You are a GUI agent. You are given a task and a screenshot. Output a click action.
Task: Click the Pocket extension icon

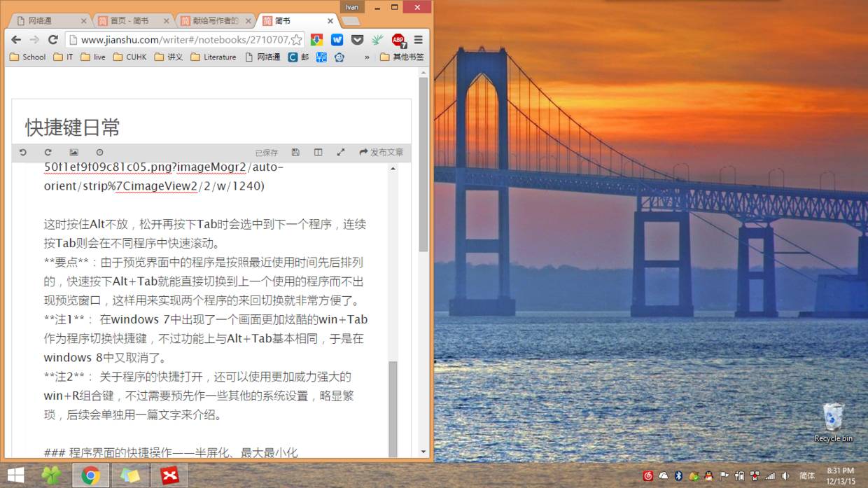pyautogui.click(x=357, y=40)
